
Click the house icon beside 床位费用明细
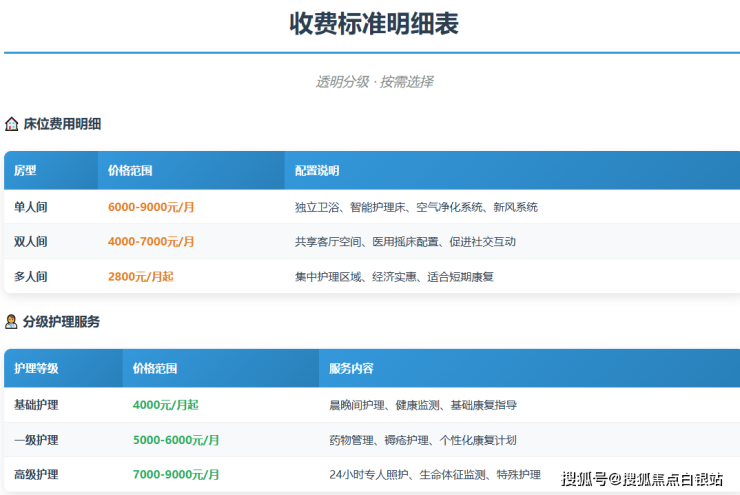12,124
